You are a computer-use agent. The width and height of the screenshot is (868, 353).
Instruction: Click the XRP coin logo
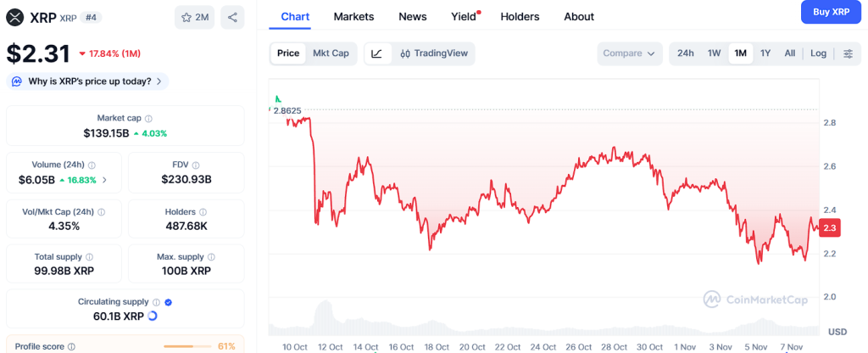pos(14,17)
